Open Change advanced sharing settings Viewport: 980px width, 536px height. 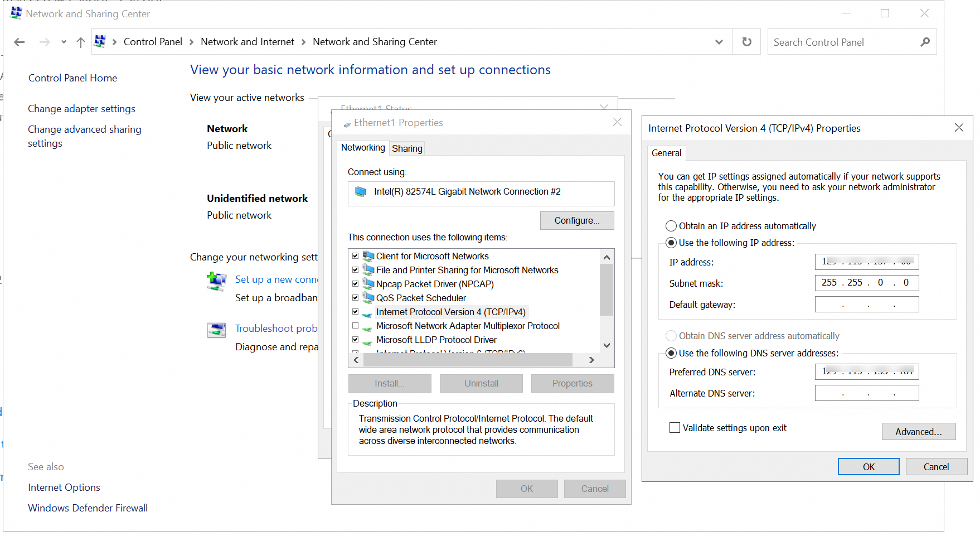84,136
